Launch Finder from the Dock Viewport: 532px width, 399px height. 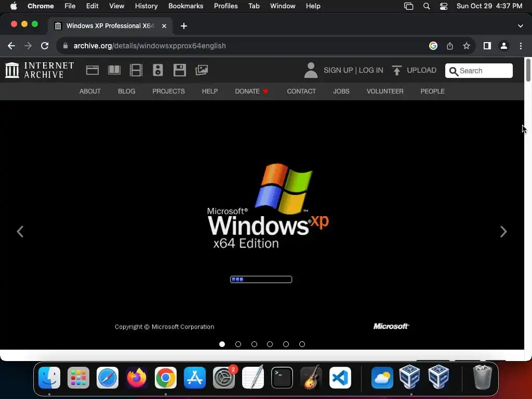tap(49, 378)
